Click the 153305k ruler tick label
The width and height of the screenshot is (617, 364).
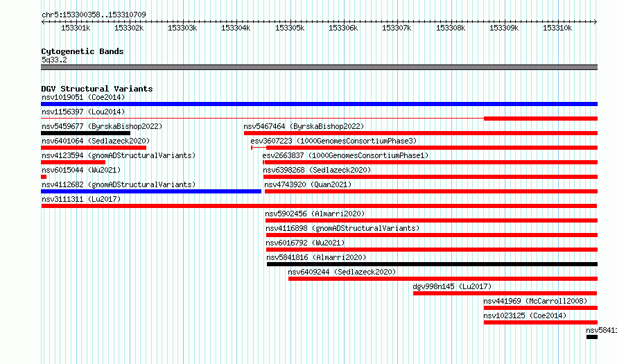290,28
